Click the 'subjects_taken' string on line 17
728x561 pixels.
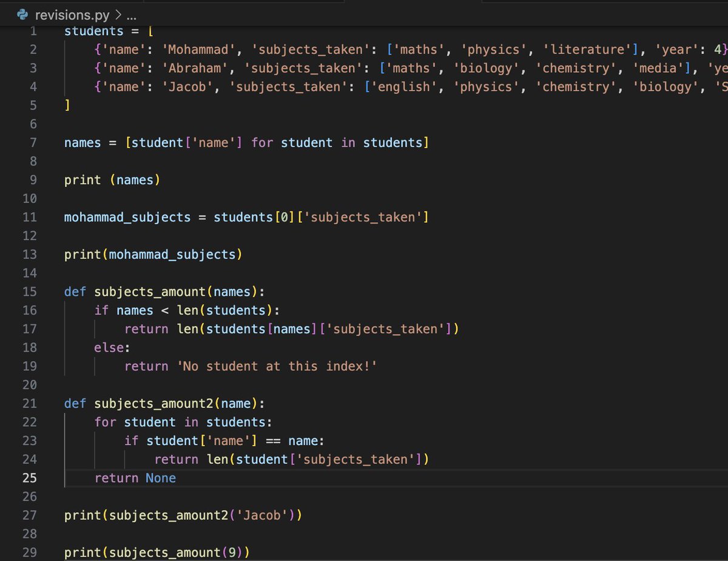386,329
